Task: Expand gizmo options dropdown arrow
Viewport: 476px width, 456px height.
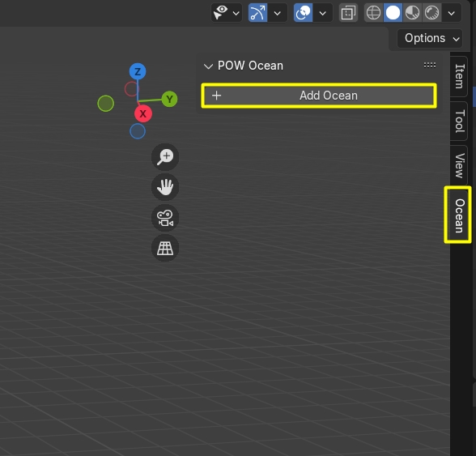Action: pos(278,13)
